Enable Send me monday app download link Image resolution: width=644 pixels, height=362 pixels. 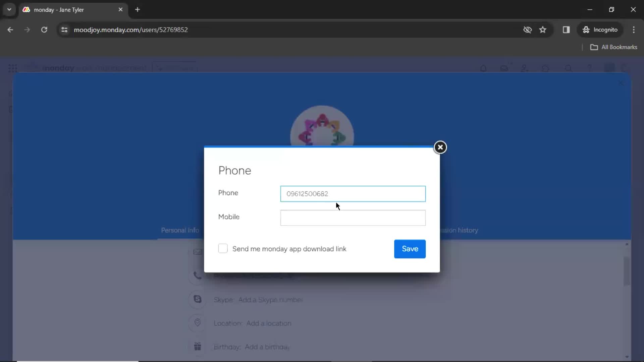pyautogui.click(x=223, y=248)
